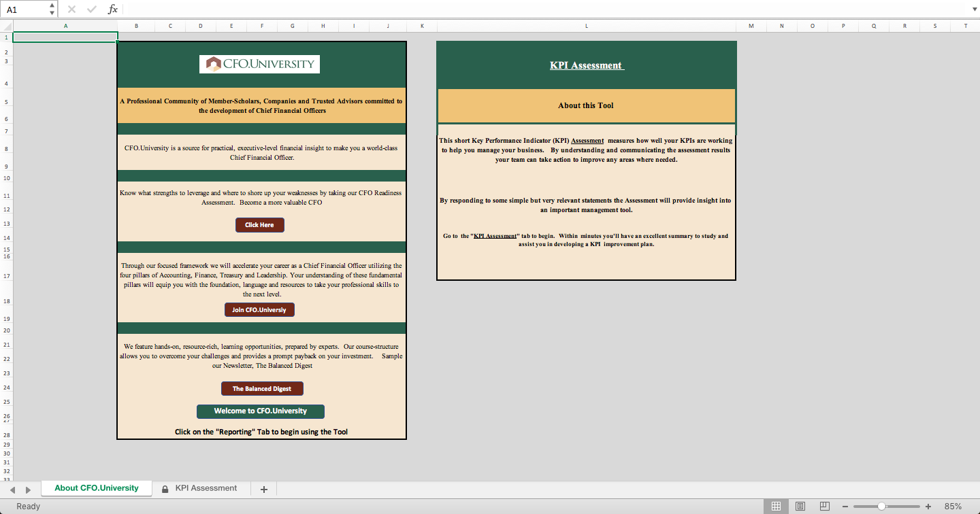Switch to About CFO.University sheet tab

pos(97,488)
